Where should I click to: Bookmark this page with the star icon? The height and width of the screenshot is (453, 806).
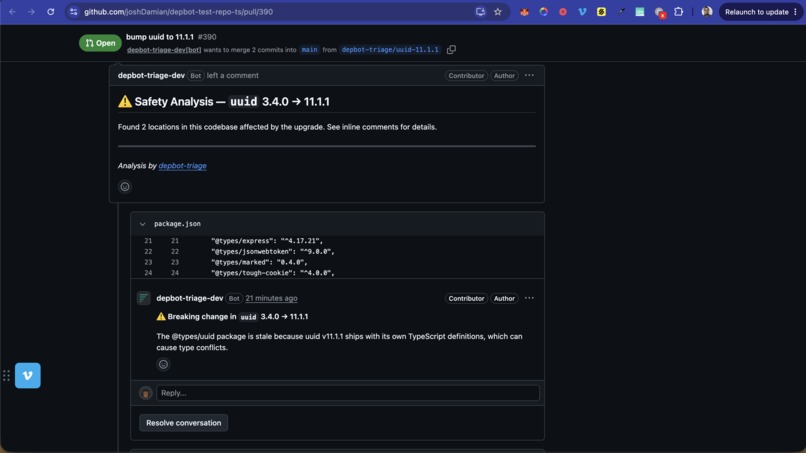coord(498,12)
